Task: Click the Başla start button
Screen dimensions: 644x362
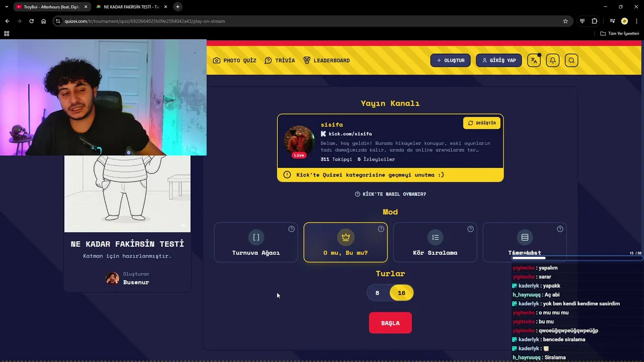Action: tap(390, 323)
